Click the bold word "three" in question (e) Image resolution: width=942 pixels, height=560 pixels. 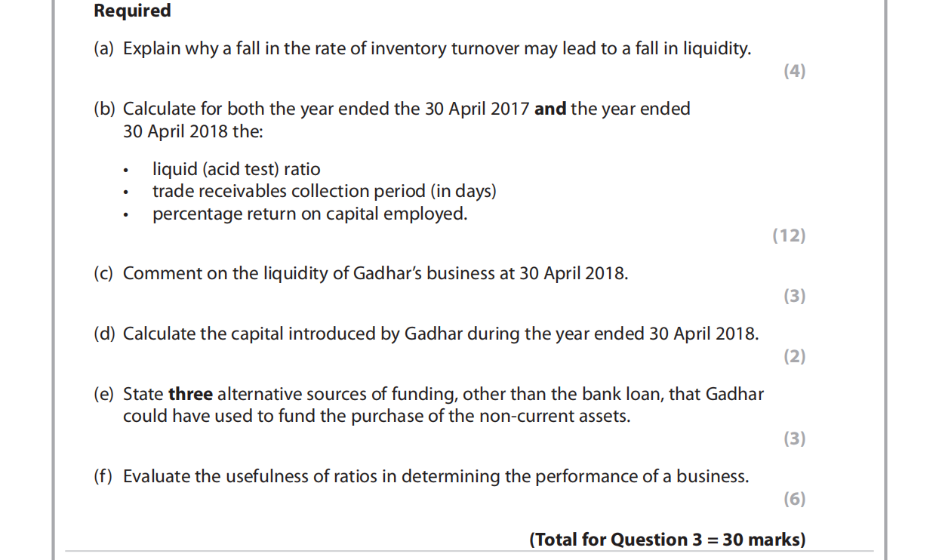[190, 394]
